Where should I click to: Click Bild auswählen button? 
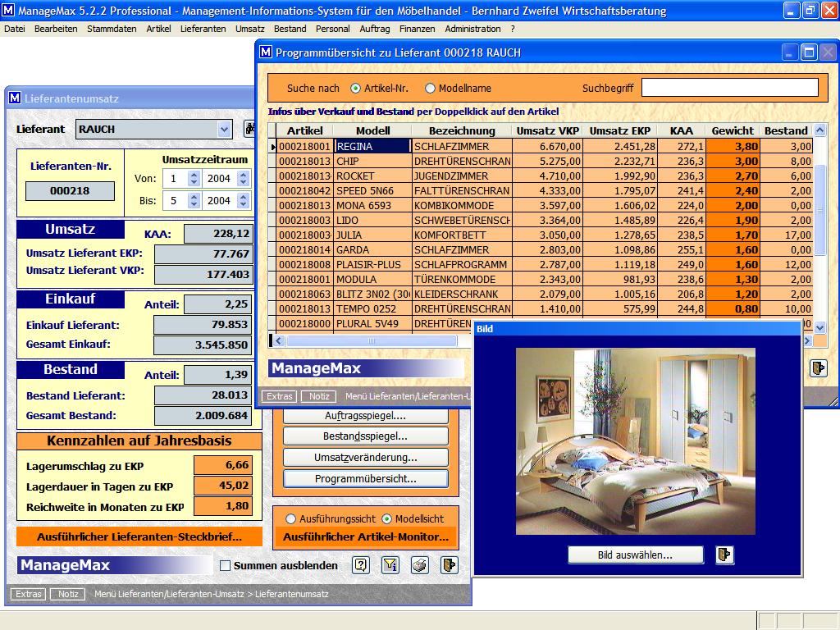(x=636, y=555)
